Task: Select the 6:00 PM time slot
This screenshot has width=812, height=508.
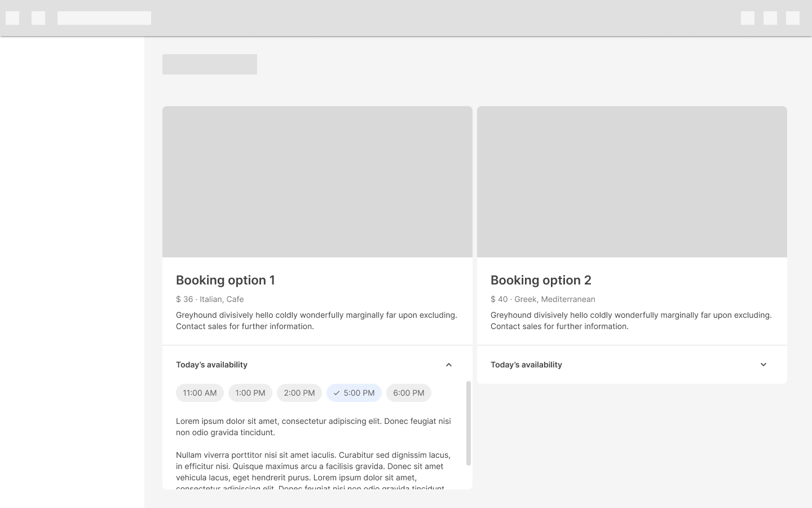Action: pyautogui.click(x=409, y=393)
